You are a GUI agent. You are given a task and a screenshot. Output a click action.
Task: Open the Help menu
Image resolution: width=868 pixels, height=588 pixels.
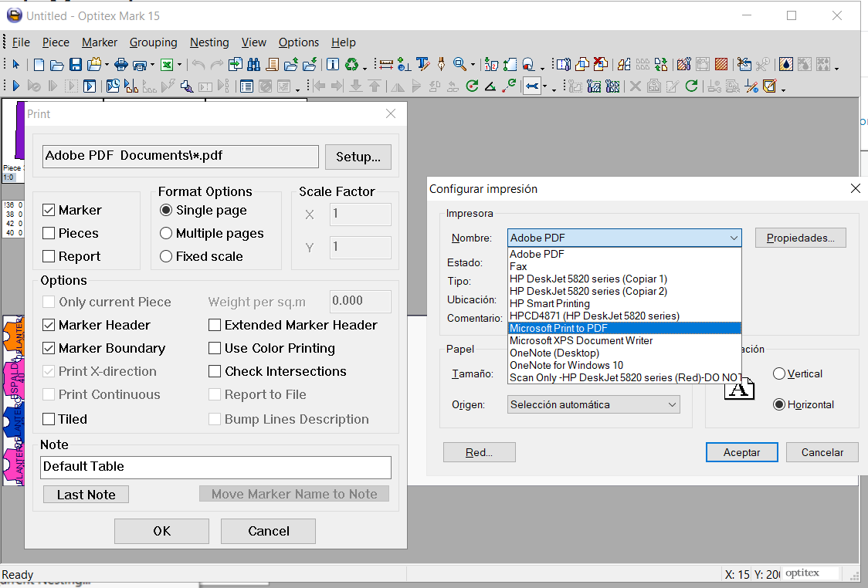click(x=343, y=42)
